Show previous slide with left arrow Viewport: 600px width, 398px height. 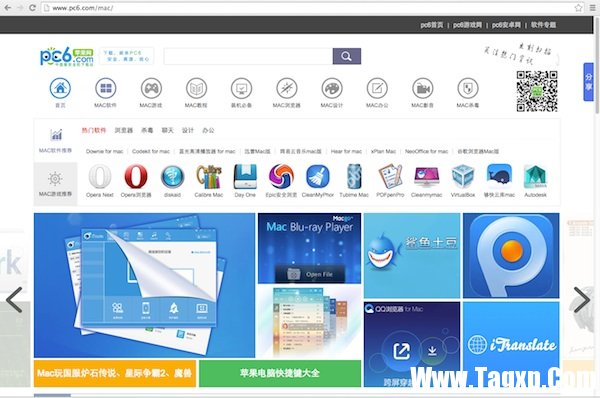click(x=14, y=300)
